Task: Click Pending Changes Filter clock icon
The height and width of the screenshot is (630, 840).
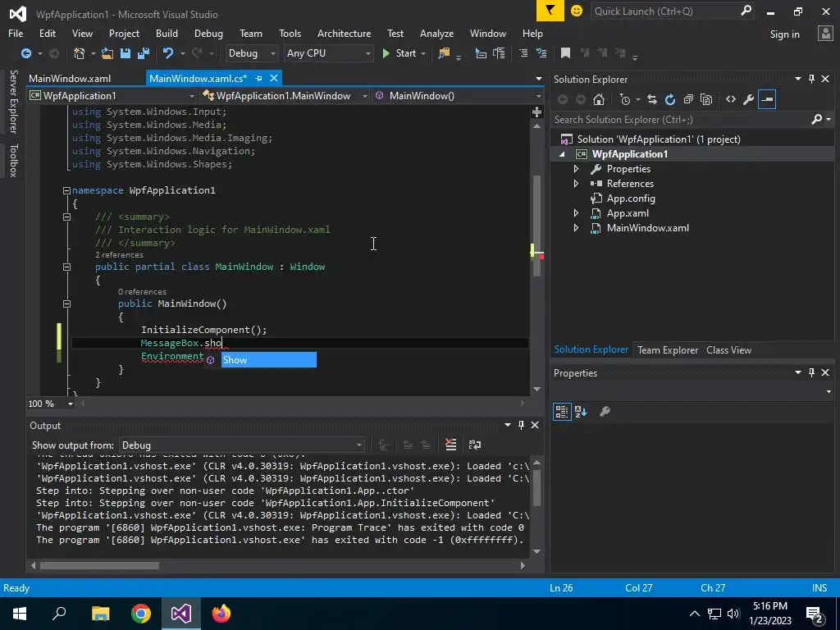Action: pos(624,99)
